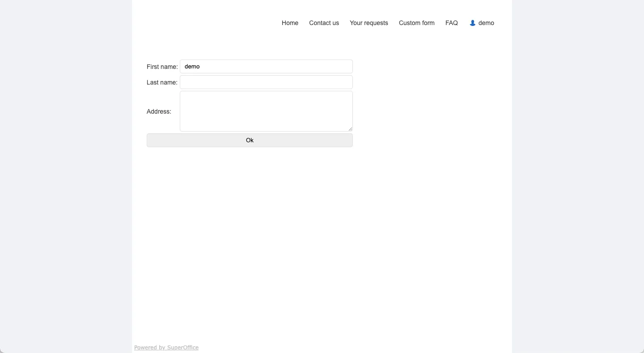Click the 'Last name:' label
Screen dimensions: 644x353
(x=162, y=82)
